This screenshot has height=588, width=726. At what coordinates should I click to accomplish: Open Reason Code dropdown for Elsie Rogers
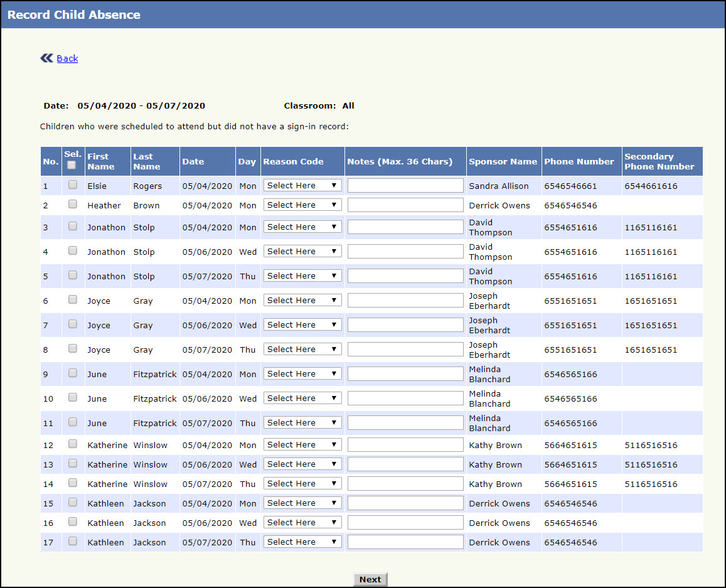click(x=302, y=186)
